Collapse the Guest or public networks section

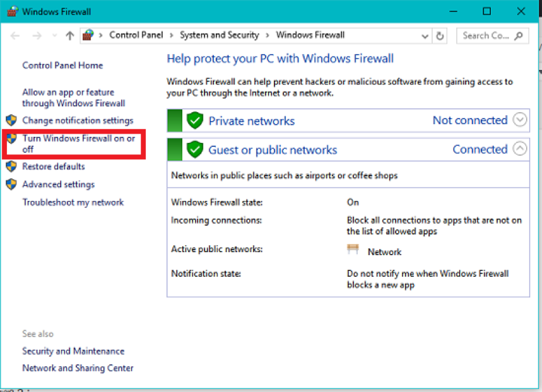tap(519, 149)
